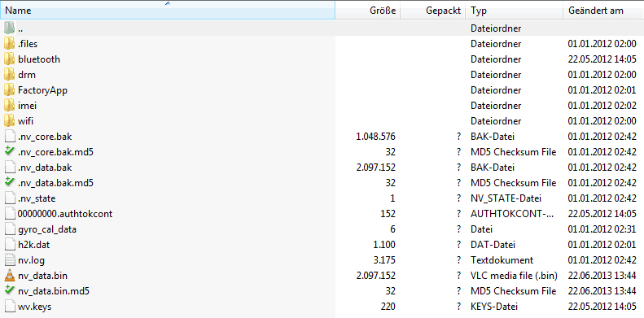Sort by the Name column header
The width and height of the screenshot is (644, 318).
[168, 11]
